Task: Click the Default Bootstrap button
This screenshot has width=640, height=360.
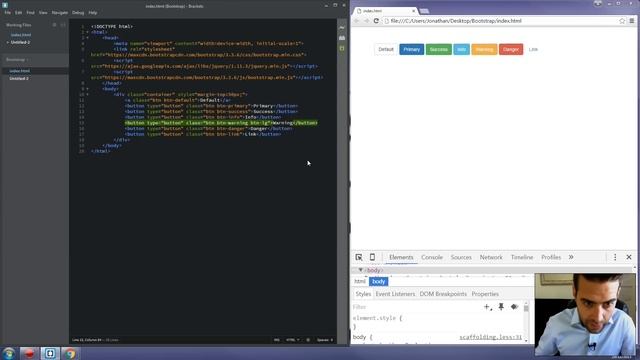Action: click(386, 49)
